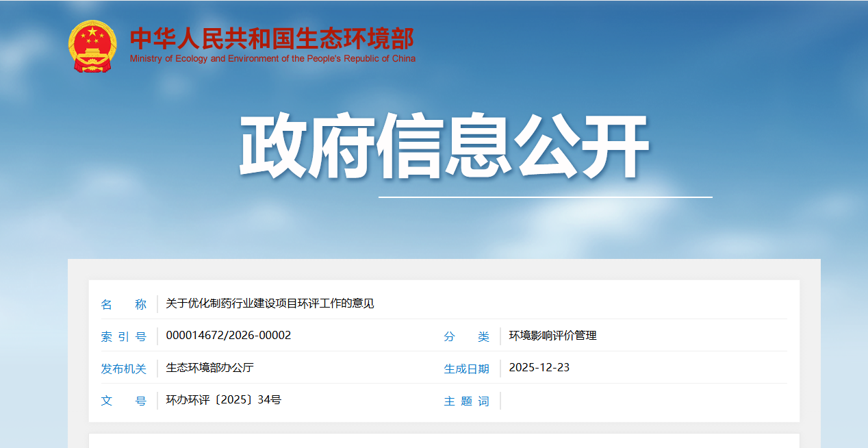
Task: Click the 文号 field label
Action: pyautogui.click(x=124, y=401)
